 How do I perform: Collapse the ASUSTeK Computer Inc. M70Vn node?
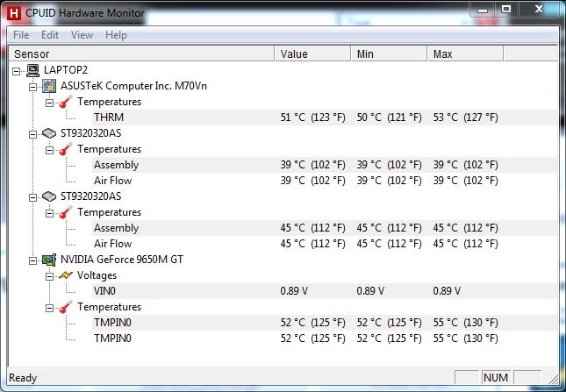tap(33, 86)
